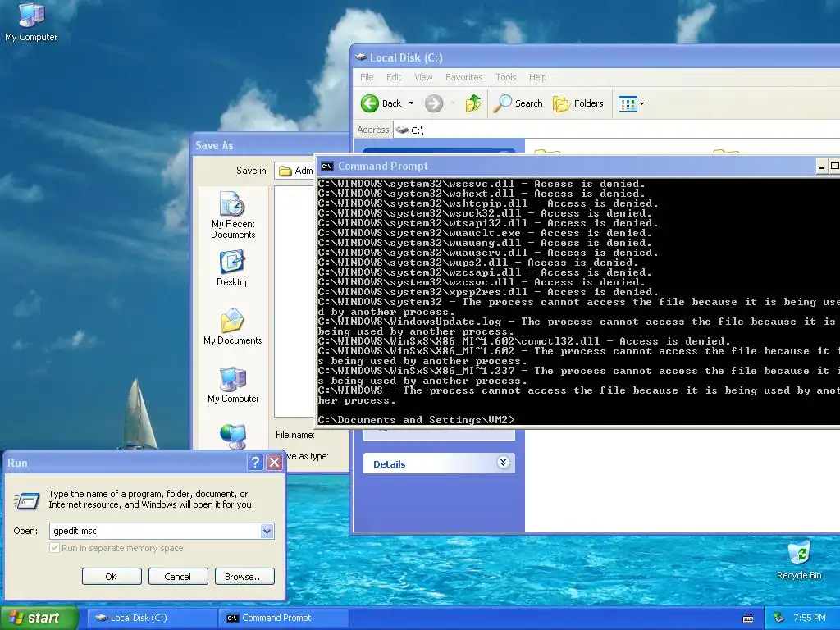Select My Recent Documents in Save As

pos(233,216)
